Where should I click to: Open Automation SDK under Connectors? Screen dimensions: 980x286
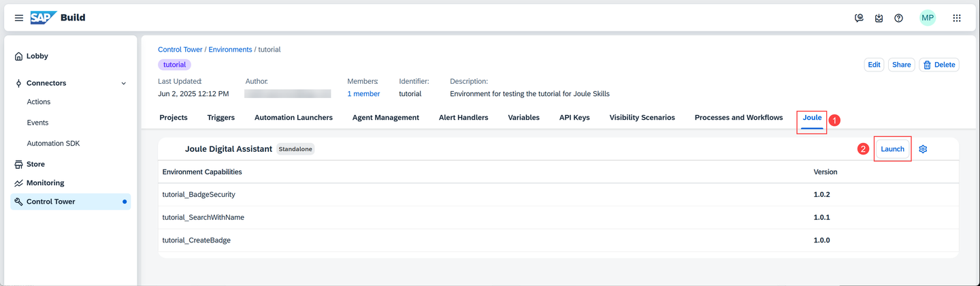click(53, 144)
